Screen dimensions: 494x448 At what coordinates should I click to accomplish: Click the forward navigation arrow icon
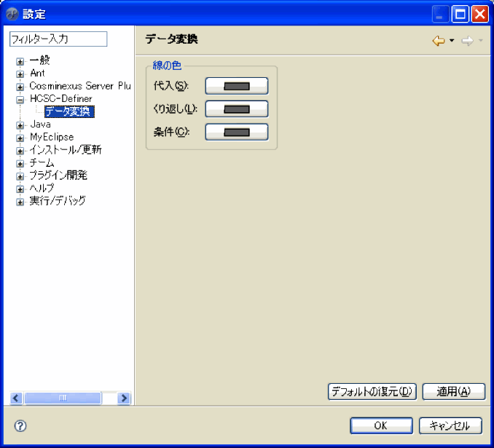pyautogui.click(x=468, y=40)
